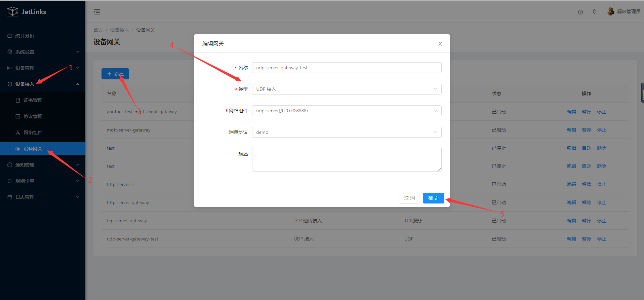Open the 网络组件 dropdown in dialog

coord(347,111)
